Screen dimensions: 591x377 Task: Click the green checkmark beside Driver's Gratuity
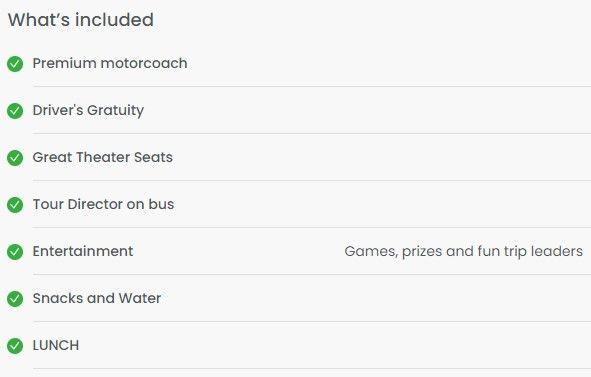click(x=15, y=111)
